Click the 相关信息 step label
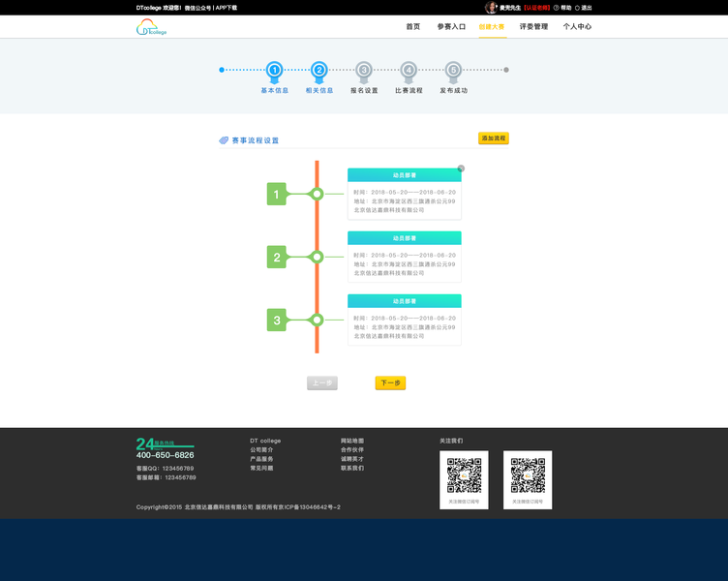Viewport: 728px width, 581px height. [318, 91]
